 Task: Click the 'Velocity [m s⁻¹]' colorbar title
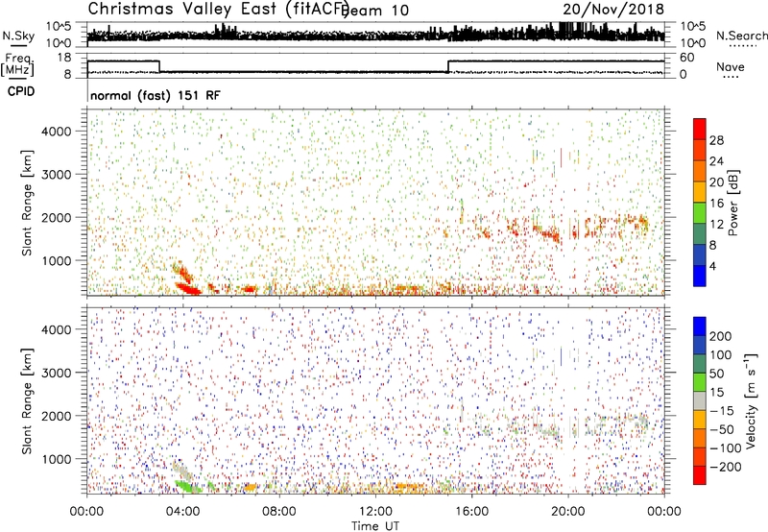[x=751, y=401]
